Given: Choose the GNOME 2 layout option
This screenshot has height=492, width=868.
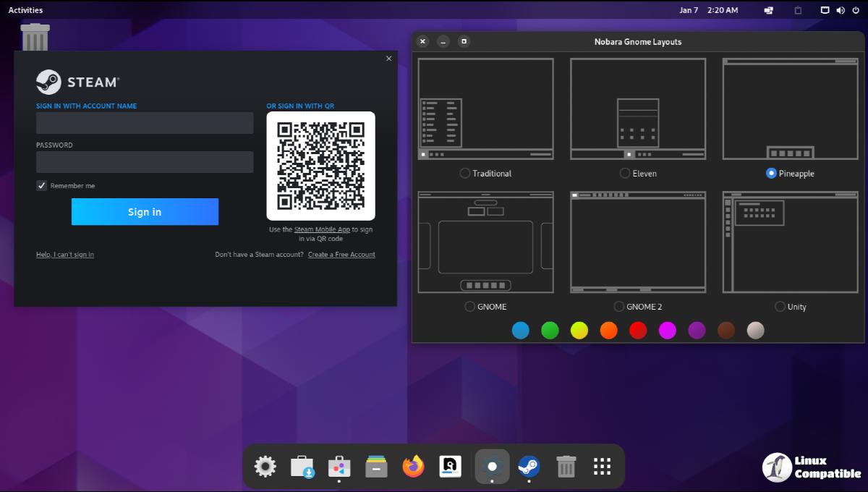Looking at the screenshot, I should pos(618,307).
